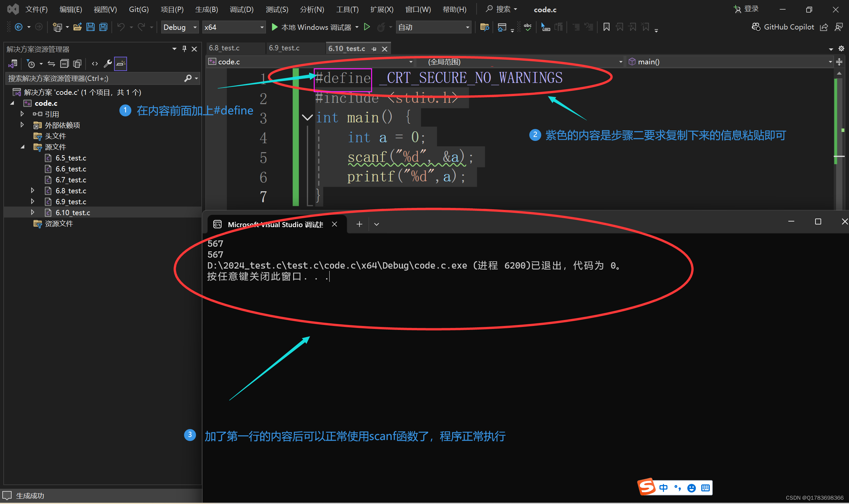Click the hollow green Start Without Debugging icon

[367, 27]
